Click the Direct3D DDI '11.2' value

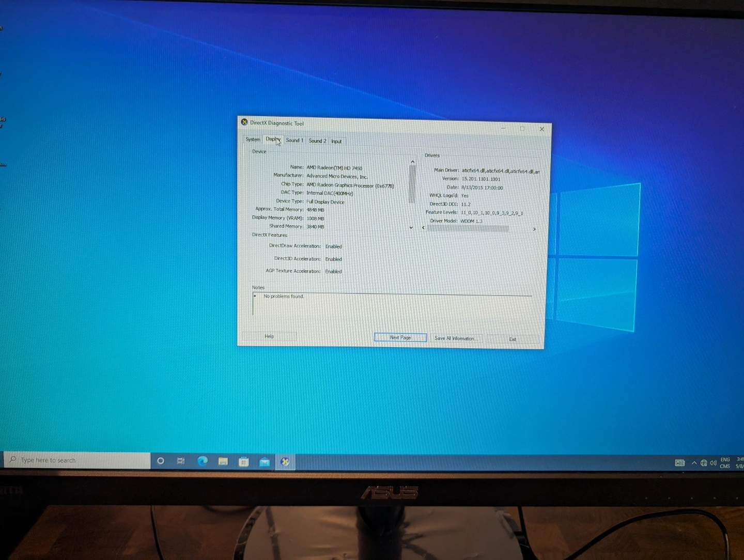coord(466,204)
